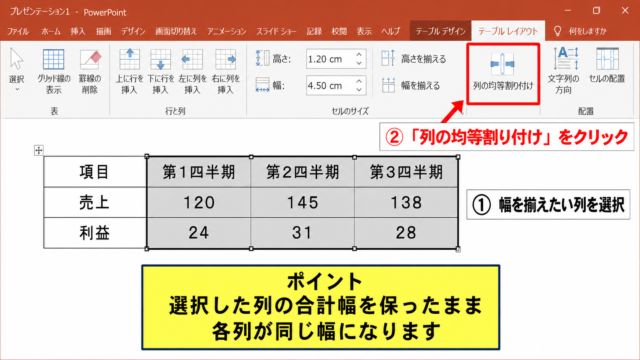
Task: Switch to the 画面切り替え tab
Action: point(176,31)
